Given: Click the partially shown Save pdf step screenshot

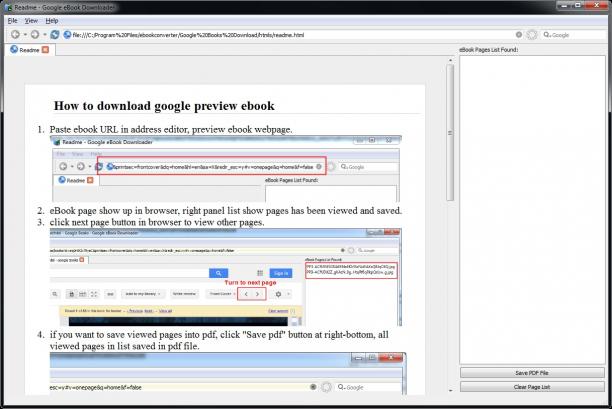Looking at the screenshot, I should pos(228,374).
